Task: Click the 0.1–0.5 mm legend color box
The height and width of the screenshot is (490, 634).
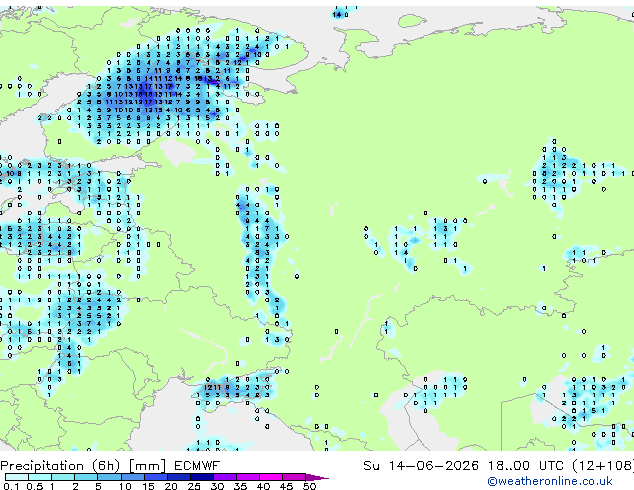Action: (x=17, y=477)
